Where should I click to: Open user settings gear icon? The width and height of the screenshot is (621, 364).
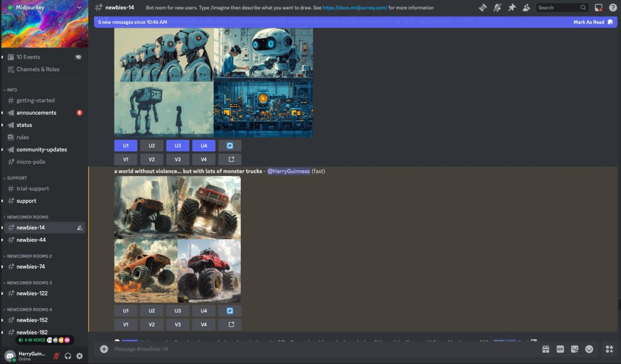point(79,356)
